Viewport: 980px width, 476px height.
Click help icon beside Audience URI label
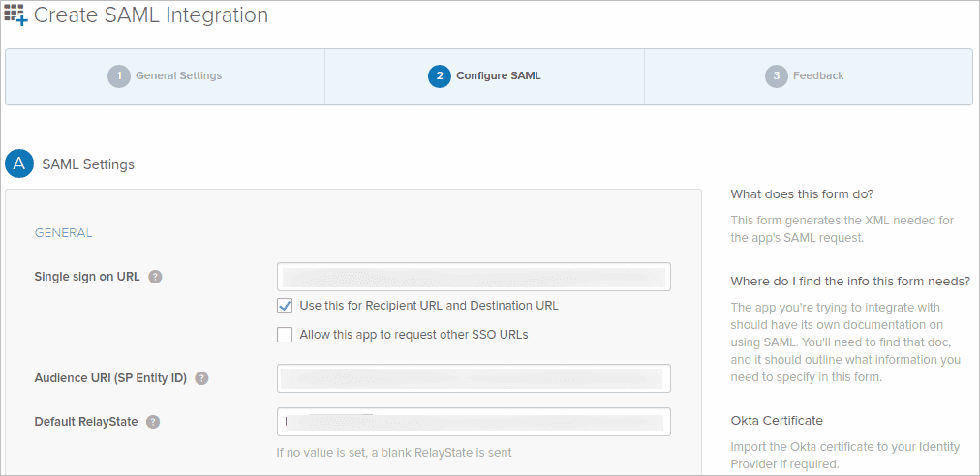click(201, 378)
